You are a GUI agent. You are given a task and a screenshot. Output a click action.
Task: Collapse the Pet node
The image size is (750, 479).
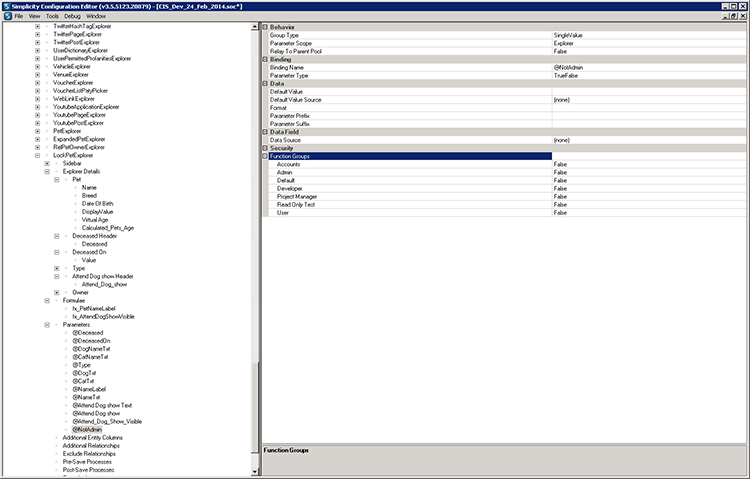click(x=56, y=179)
